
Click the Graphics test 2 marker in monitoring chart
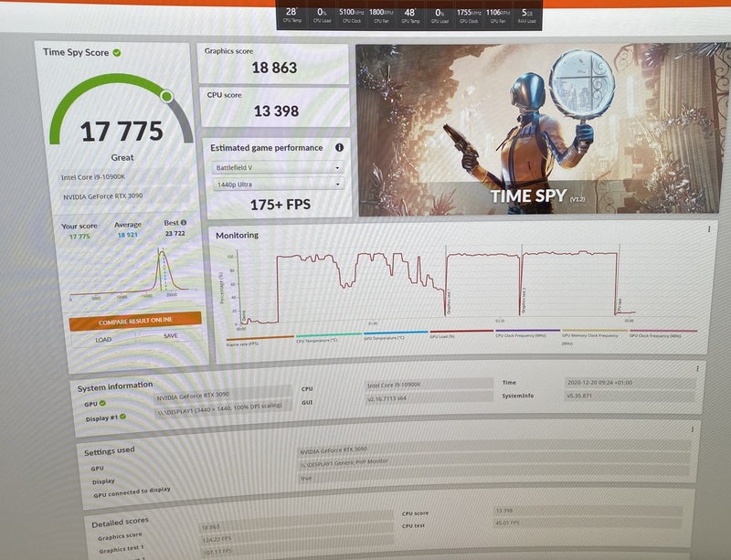tap(524, 301)
